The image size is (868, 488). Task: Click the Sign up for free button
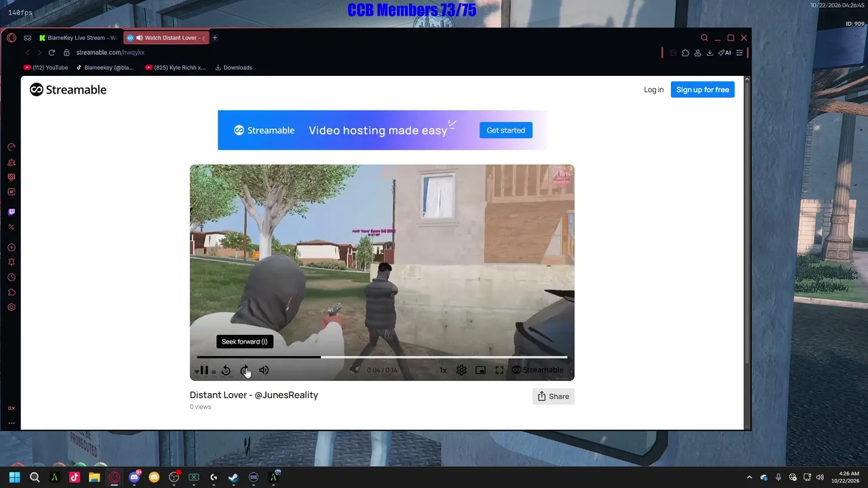click(703, 89)
